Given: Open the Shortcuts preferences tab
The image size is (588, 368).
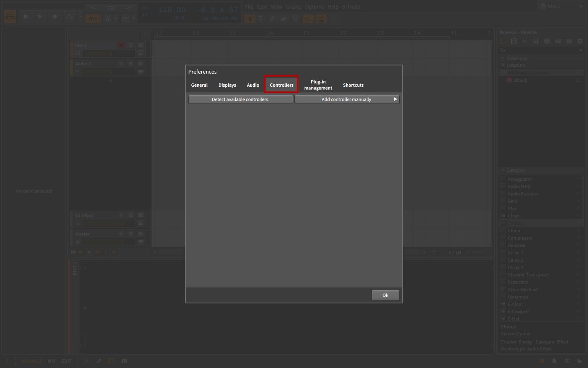Looking at the screenshot, I should tap(353, 85).
